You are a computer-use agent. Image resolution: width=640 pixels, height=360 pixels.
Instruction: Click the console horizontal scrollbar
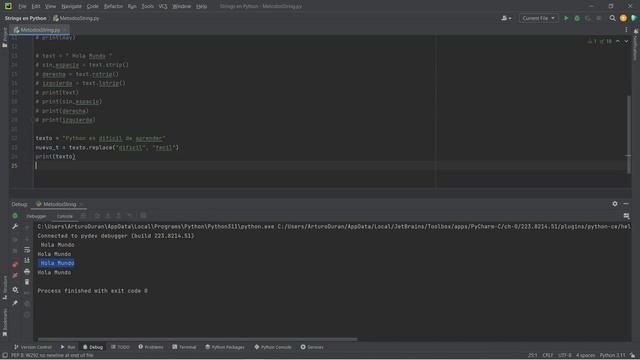198,339
